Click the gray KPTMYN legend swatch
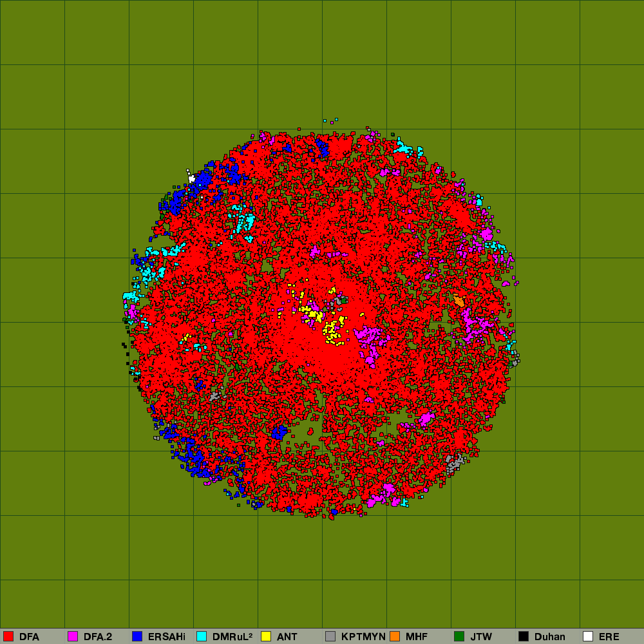 click(330, 636)
